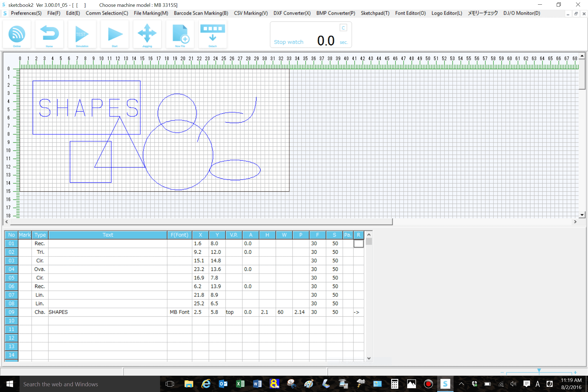Image resolution: width=588 pixels, height=392 pixels.
Task: Click the SHAPES text on canvas
Action: pyautogui.click(x=89, y=108)
